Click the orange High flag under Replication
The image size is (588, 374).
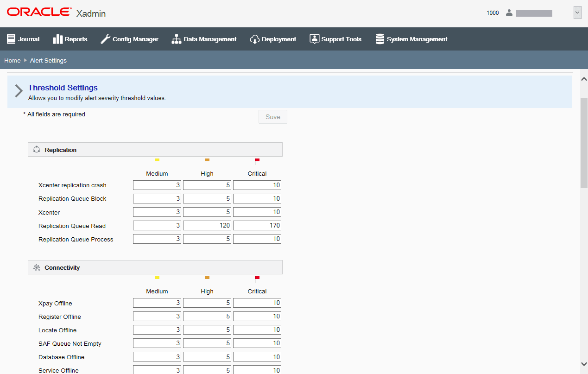[x=207, y=162]
